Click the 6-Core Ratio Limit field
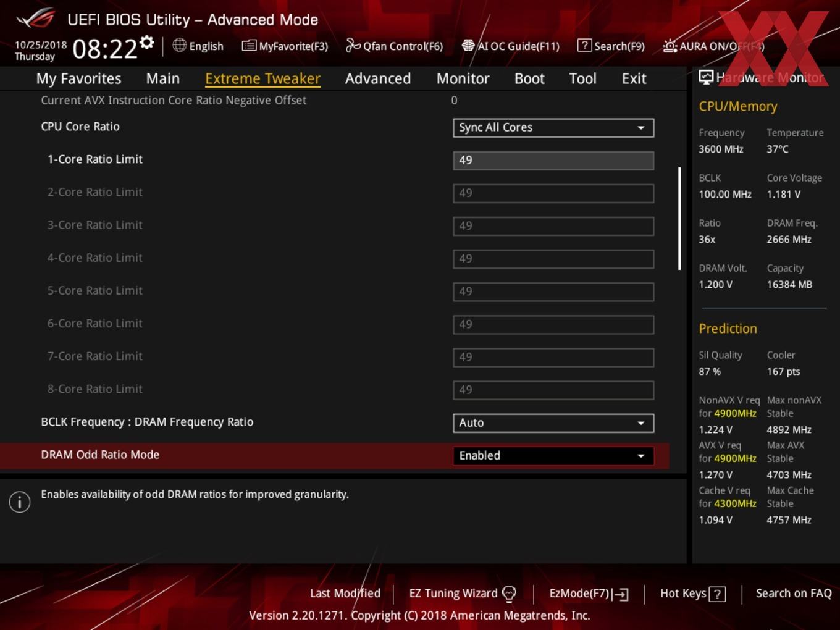Image resolution: width=840 pixels, height=630 pixels. pyautogui.click(x=553, y=324)
